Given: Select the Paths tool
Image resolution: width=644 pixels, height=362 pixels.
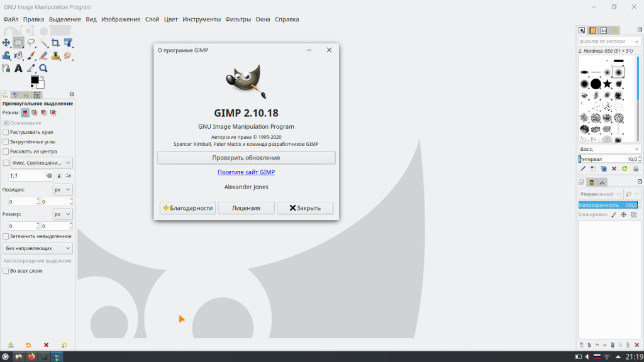Looking at the screenshot, I should pyautogui.click(x=6, y=68).
